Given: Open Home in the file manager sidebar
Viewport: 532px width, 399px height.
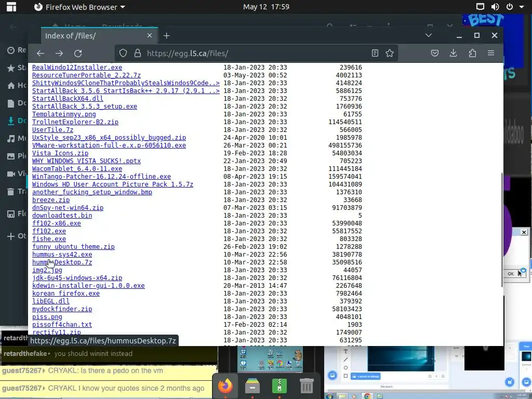Looking at the screenshot, I should tap(17, 85).
